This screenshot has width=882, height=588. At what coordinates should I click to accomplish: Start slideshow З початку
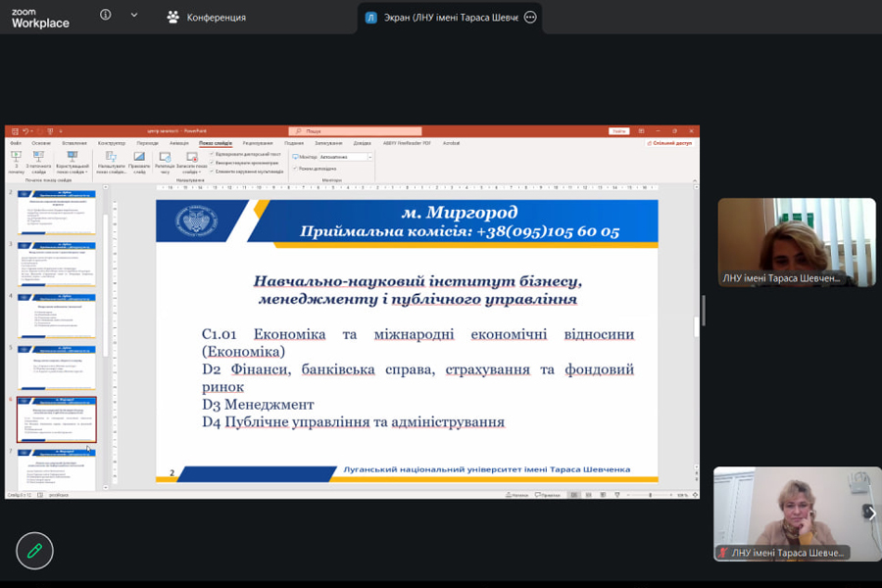pos(17,163)
